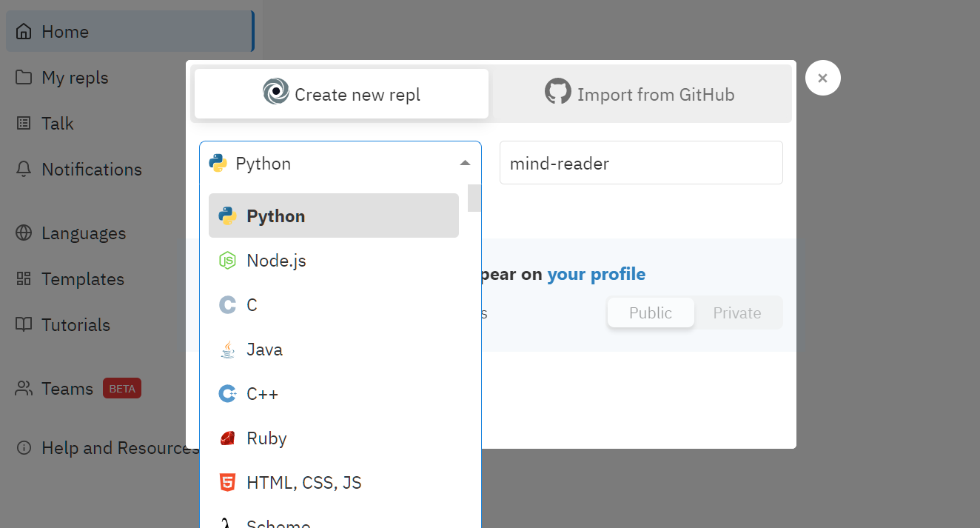This screenshot has height=528, width=980.
Task: Choose Ruby from the language list
Action: pyautogui.click(x=334, y=438)
